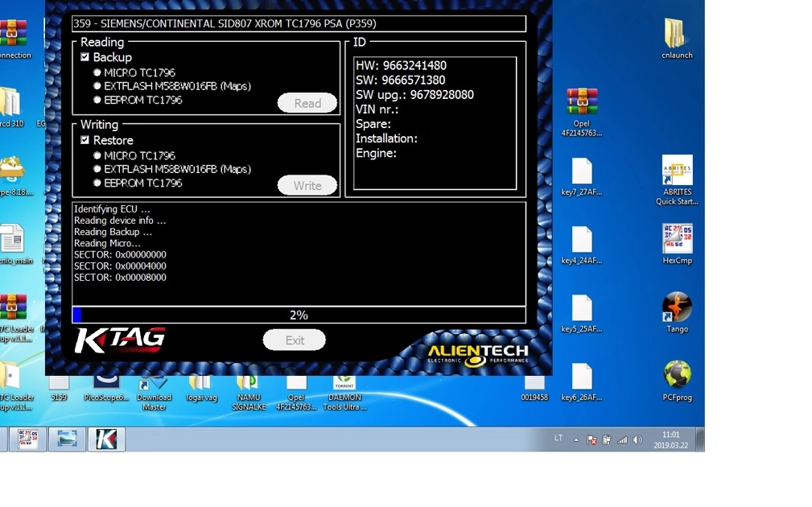Screen dimensions: 812x507
Task: Switch to HexCmp in the taskbar
Action: click(27, 439)
